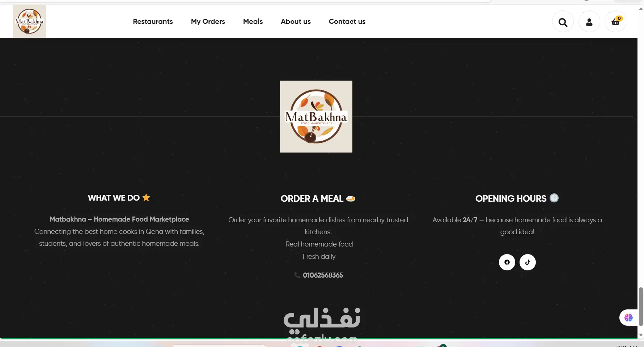Image resolution: width=644 pixels, height=347 pixels.
Task: Open the My Orders menu item
Action: 208,21
